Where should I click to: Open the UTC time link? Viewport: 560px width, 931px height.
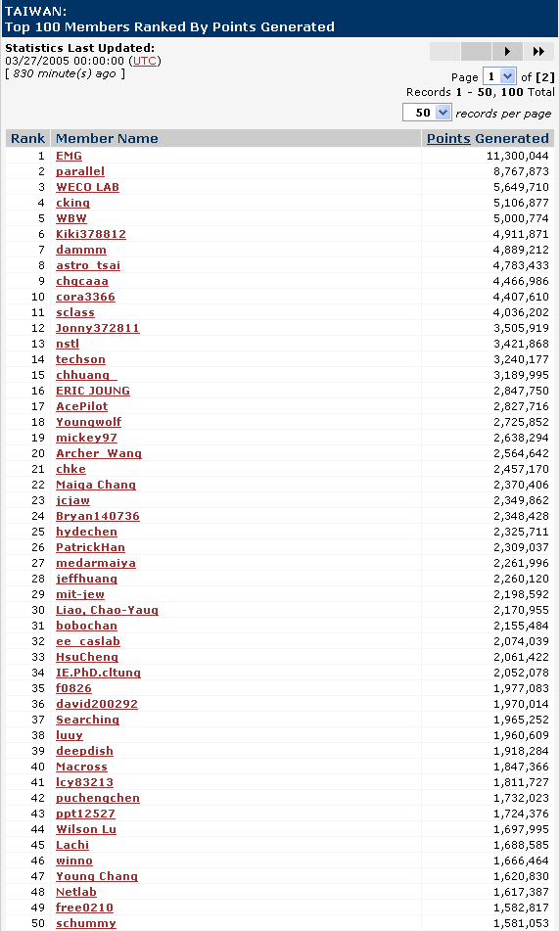pos(144,61)
